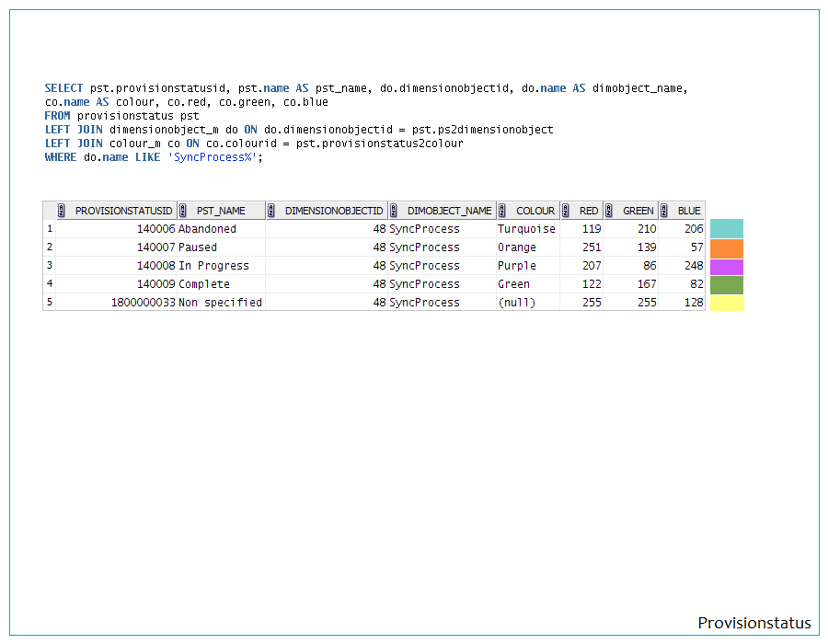
Task: Click sort icon on PST_NAME column
Action: pyautogui.click(x=184, y=211)
